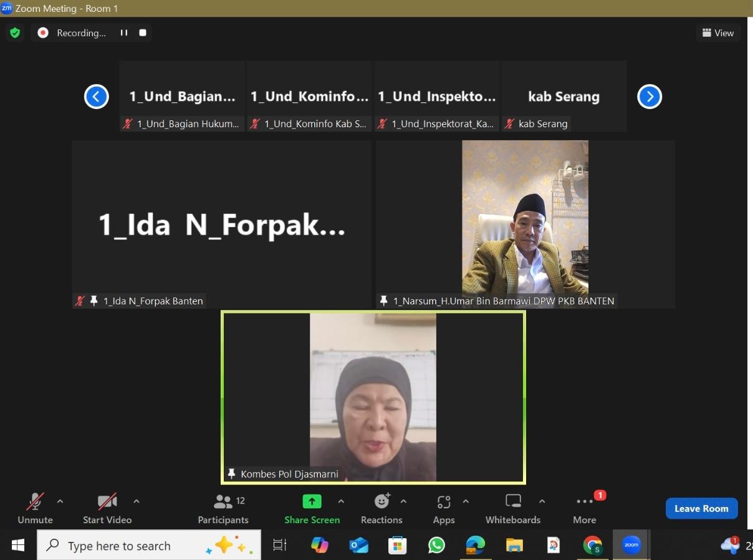
Task: Select the kab Serang participant thumbnail
Action: tap(564, 96)
